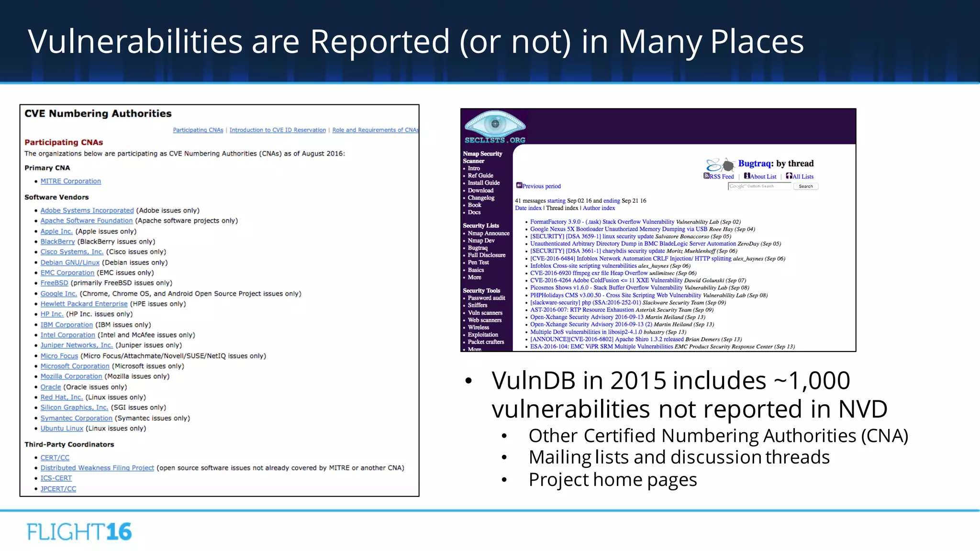Open the Distributed Weakness Filing Project link
980x551 pixels.
tap(97, 468)
